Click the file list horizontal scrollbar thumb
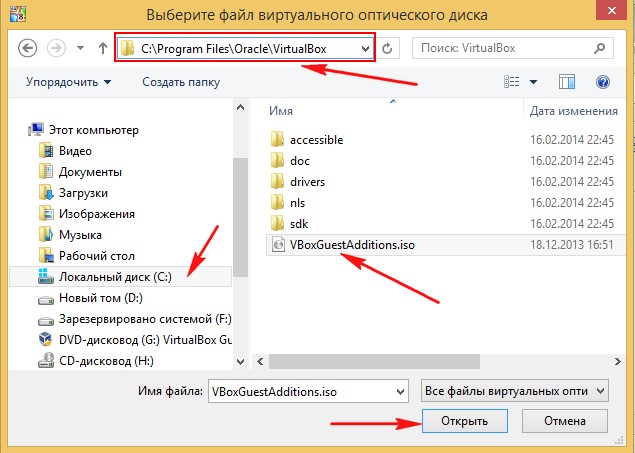 pos(374,362)
